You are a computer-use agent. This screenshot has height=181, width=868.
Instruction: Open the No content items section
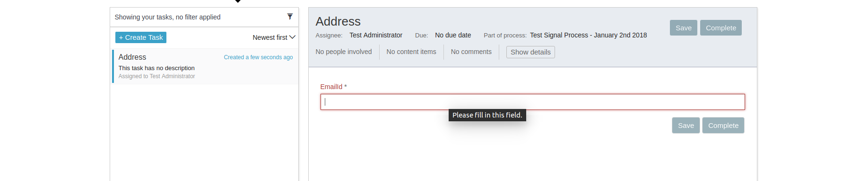(x=411, y=52)
